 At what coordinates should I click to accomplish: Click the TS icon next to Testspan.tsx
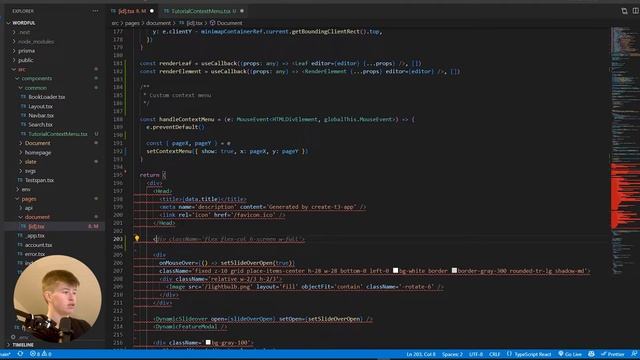click(x=20, y=180)
